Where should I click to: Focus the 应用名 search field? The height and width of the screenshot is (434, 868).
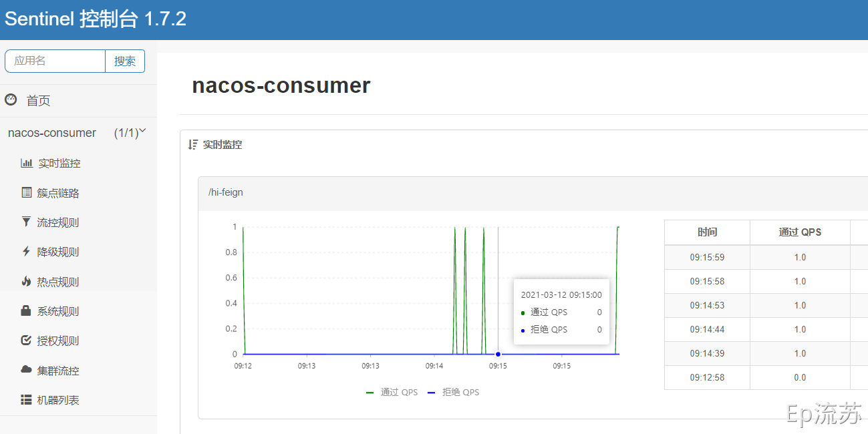pos(55,61)
